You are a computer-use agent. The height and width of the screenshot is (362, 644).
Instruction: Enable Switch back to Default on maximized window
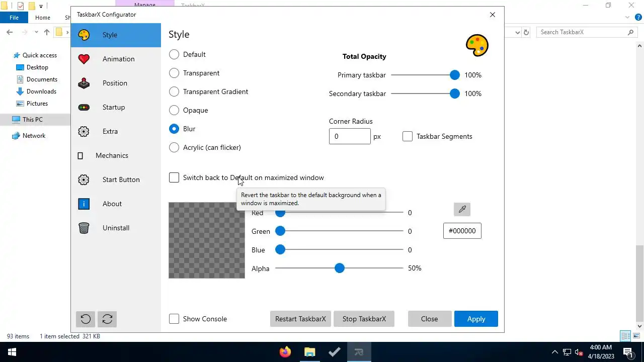[174, 177]
